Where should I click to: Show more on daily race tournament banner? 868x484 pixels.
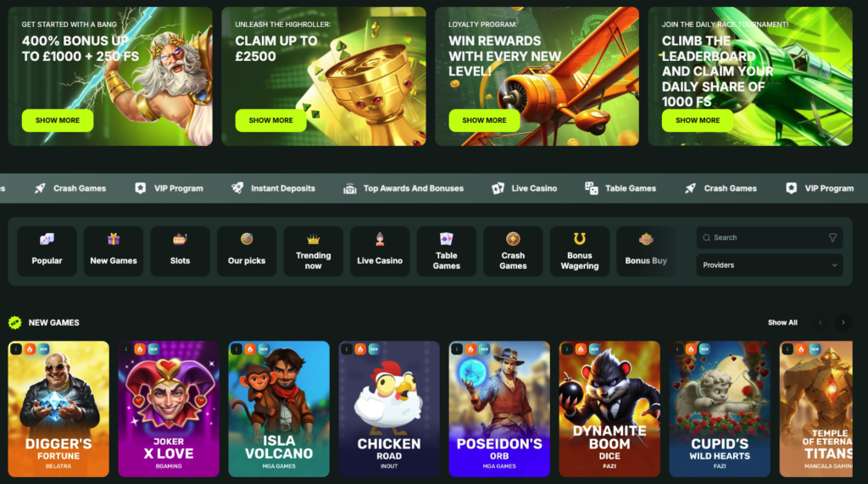698,120
